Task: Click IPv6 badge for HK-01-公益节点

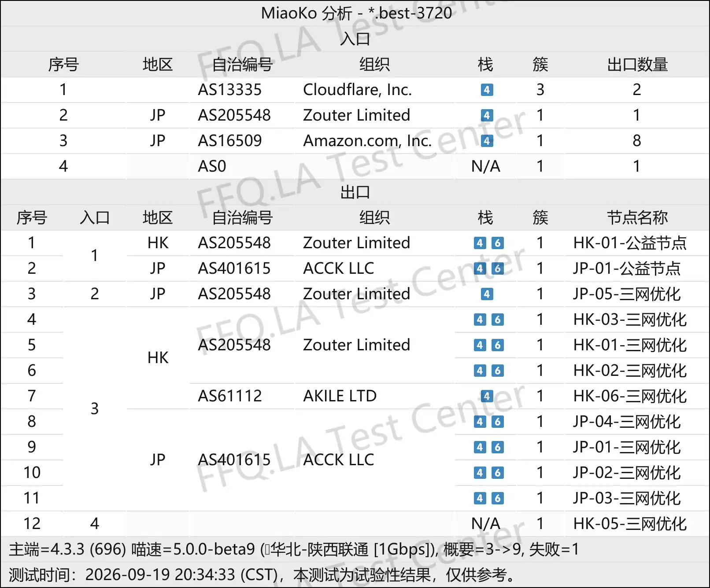Action: [497, 243]
